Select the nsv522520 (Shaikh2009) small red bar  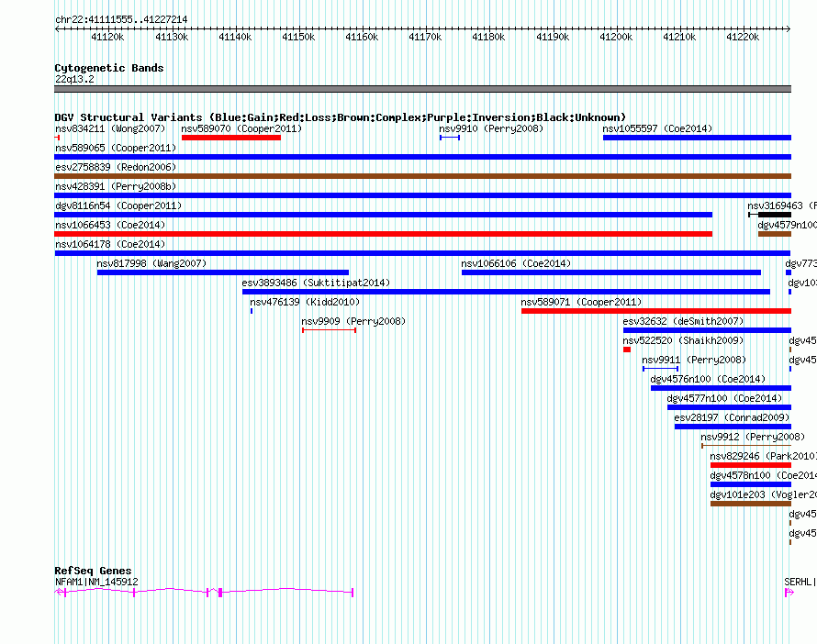(x=627, y=350)
